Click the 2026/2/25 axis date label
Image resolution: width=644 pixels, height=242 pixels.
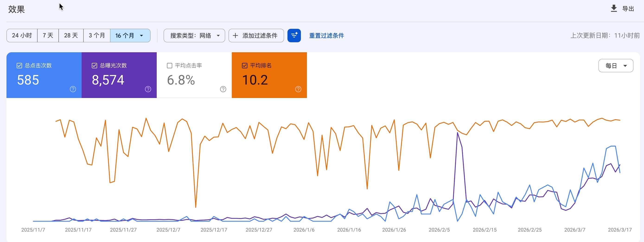[529, 230]
